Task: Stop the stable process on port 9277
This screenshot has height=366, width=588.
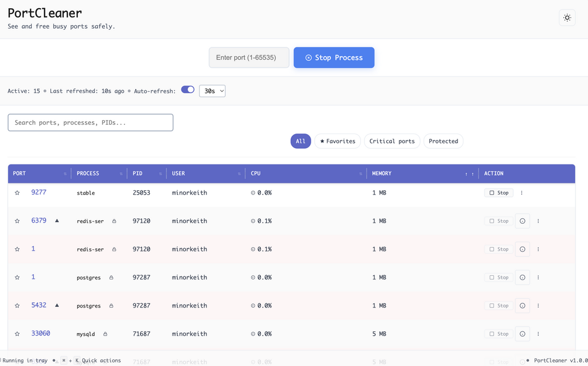Action: (498, 193)
